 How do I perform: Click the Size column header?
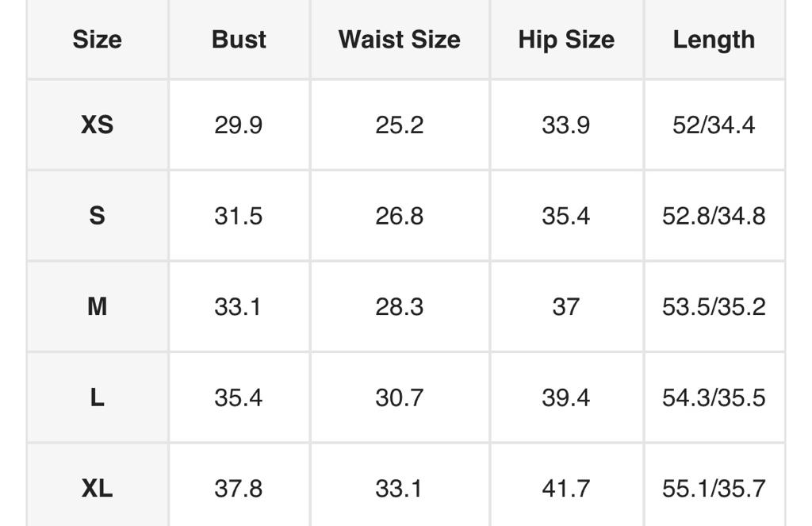pos(97,40)
